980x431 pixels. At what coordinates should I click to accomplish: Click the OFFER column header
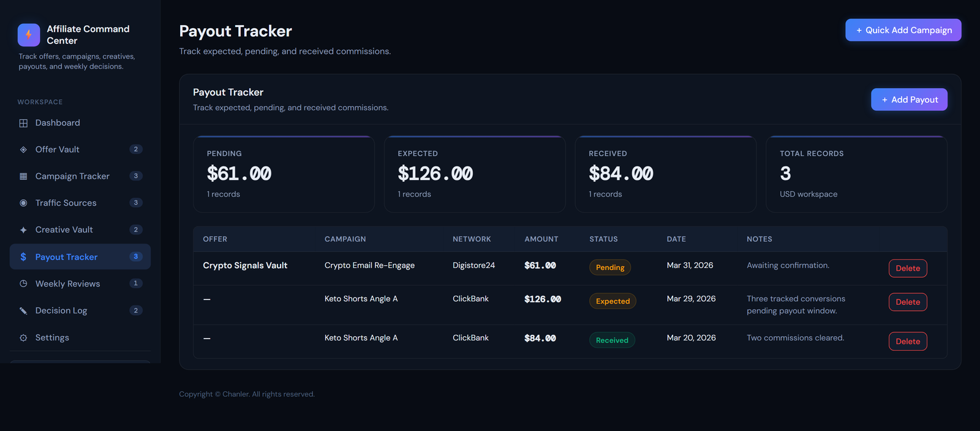[x=215, y=239]
